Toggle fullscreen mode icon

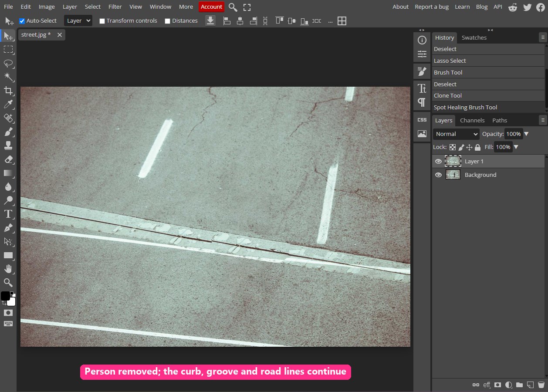247,7
